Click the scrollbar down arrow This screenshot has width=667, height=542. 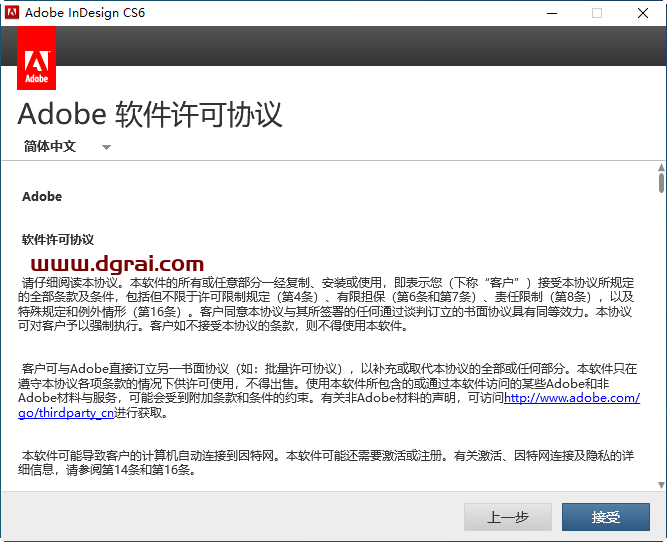tap(661, 485)
